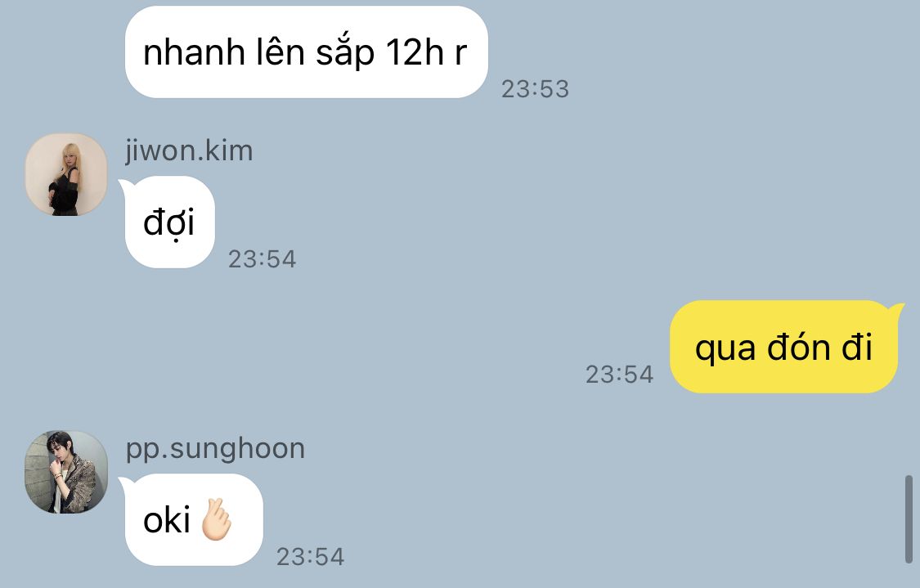Screen dimensions: 920x588
Task: Click the word "sắp" in the top bubble
Action: click(345, 52)
